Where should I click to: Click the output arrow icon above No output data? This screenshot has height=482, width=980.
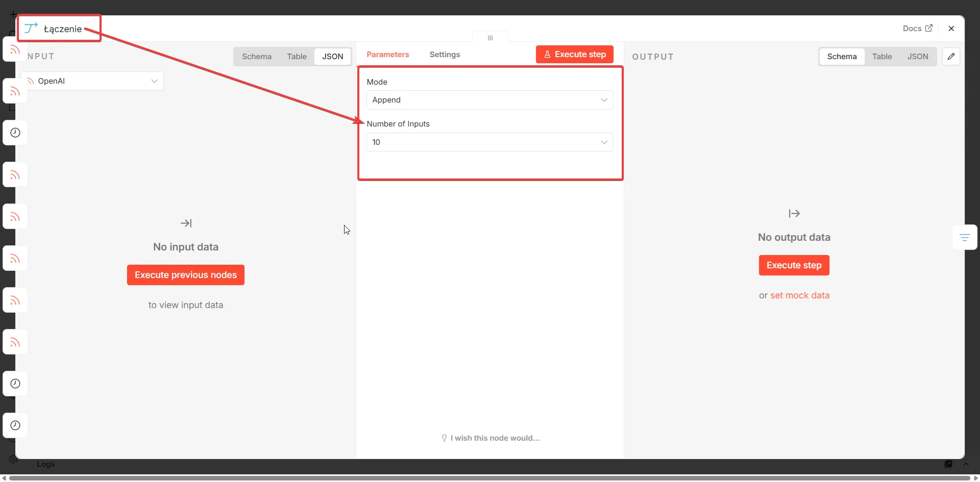794,214
